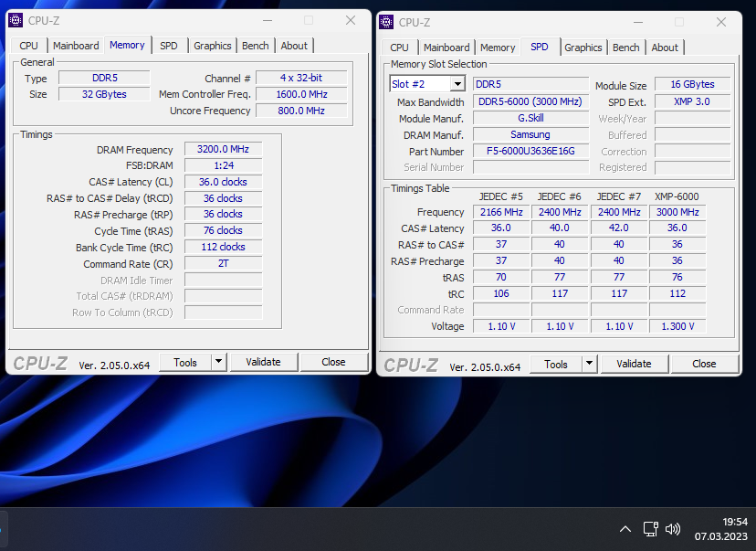Minimize the left CPU-Z window
This screenshot has height=551, width=756.
tap(268, 21)
